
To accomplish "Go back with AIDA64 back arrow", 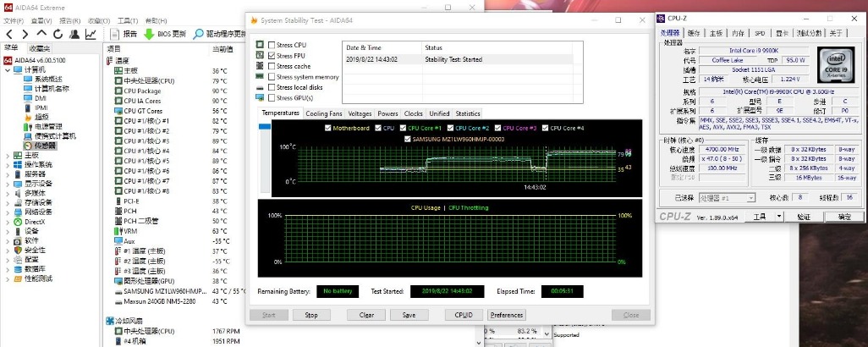I will coord(9,34).
